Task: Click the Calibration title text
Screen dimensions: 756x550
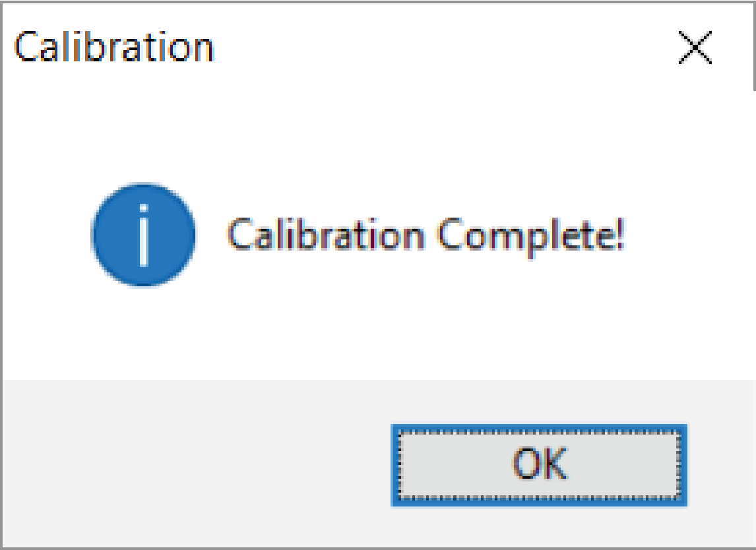Action: 114,47
